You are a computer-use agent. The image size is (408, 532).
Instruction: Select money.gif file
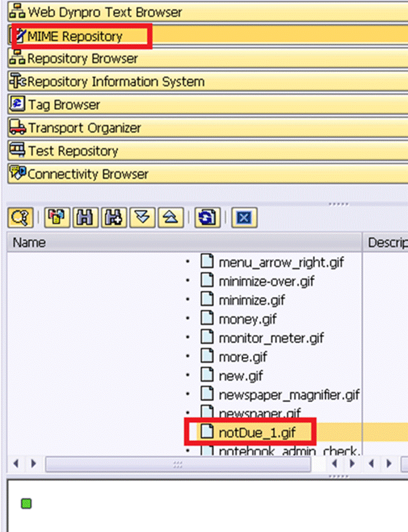click(x=248, y=319)
